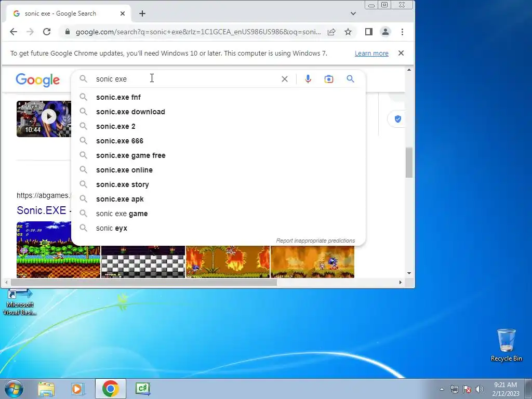532x399 pixels.
Task: Show hidden tray icons arrow
Action: click(x=442, y=389)
